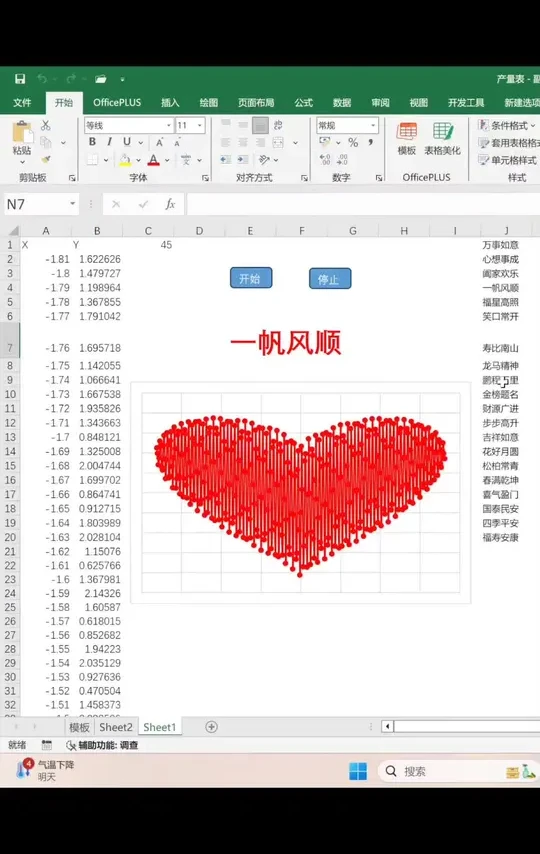Customize Quick Access Toolbar dropdown arrow
This screenshot has width=540, height=854.
(x=123, y=79)
